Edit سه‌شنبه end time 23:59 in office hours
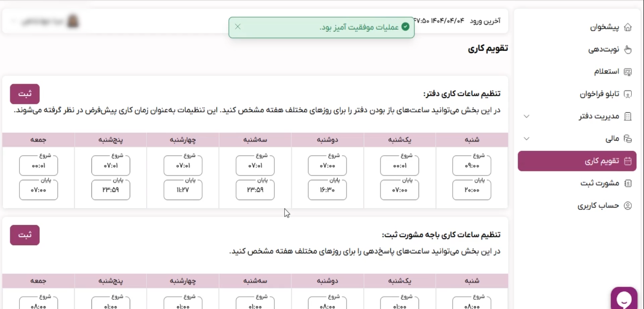Screen dimensions: 644x309 [x=255, y=190]
